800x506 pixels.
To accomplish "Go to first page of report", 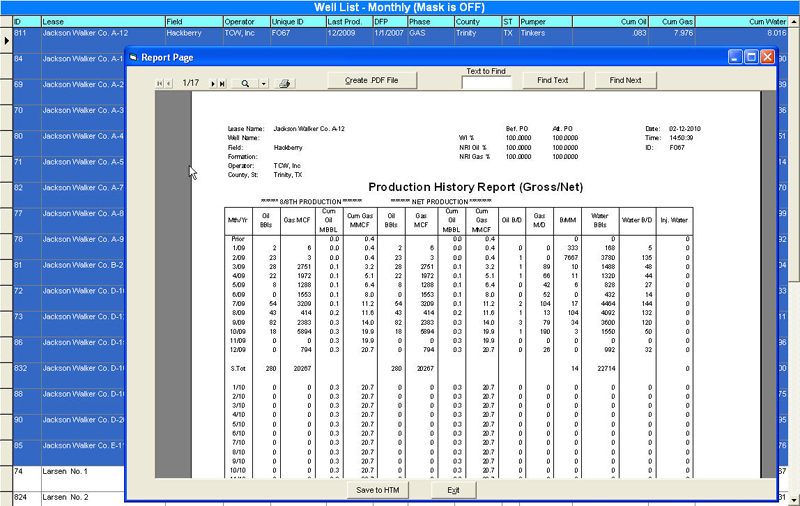I will (160, 83).
